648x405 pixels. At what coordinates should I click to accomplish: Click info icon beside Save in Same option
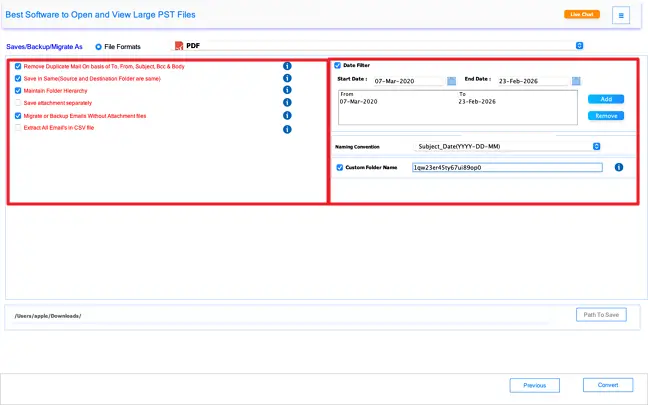[x=287, y=78]
